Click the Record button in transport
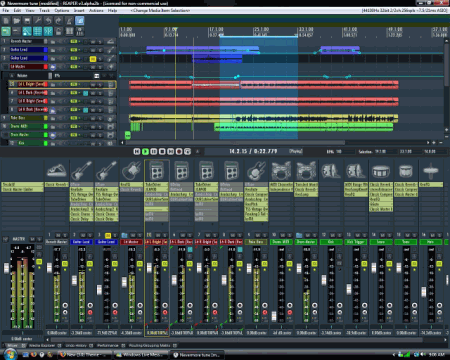The image size is (450, 360). point(179,151)
